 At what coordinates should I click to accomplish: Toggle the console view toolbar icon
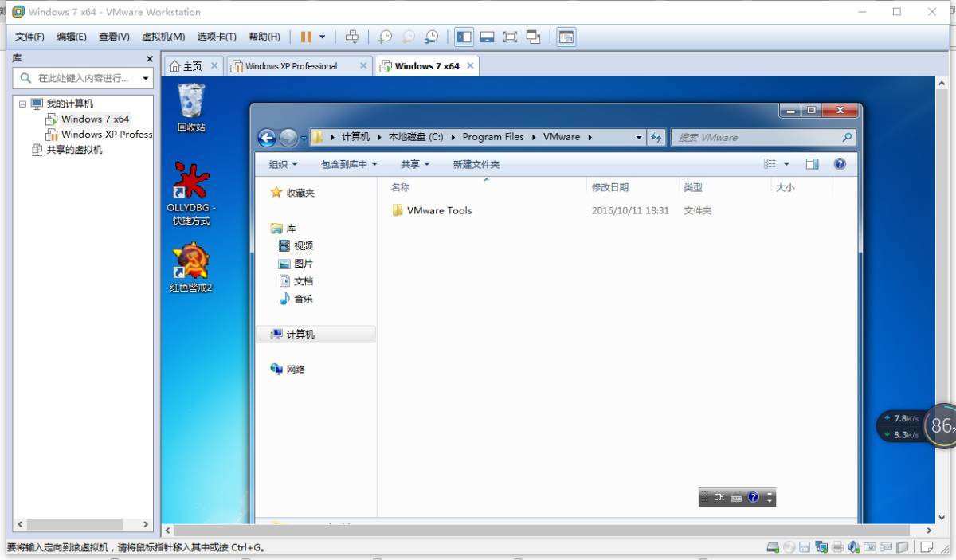tap(566, 37)
